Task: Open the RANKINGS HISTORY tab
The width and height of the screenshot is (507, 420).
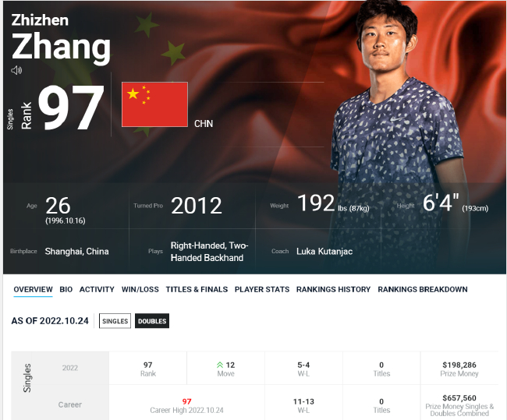Action: tap(333, 289)
